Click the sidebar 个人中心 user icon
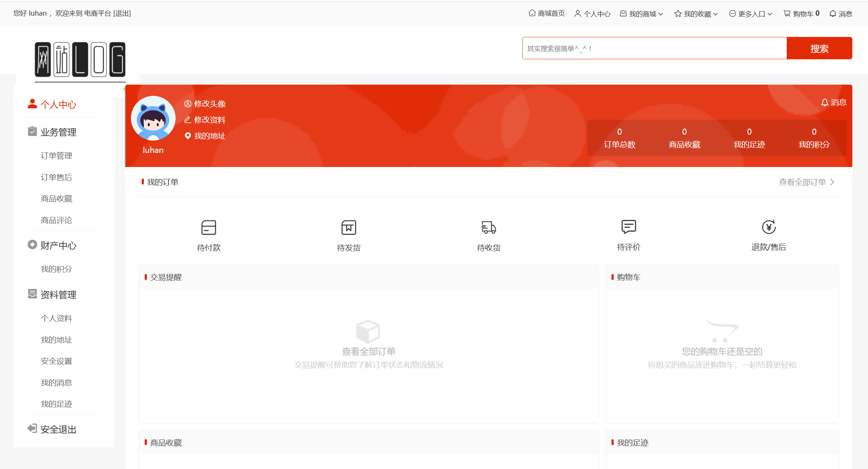Screen dimensions: 868x469 (x=32, y=104)
